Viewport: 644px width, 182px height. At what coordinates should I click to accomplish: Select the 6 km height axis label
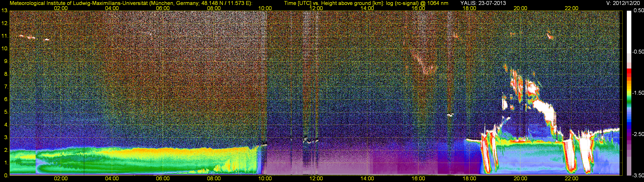tap(6, 100)
